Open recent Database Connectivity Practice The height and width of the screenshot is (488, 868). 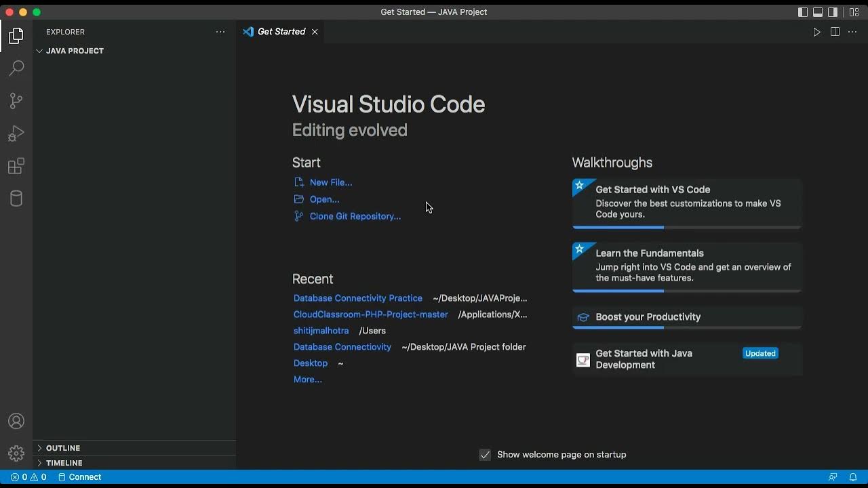click(358, 298)
